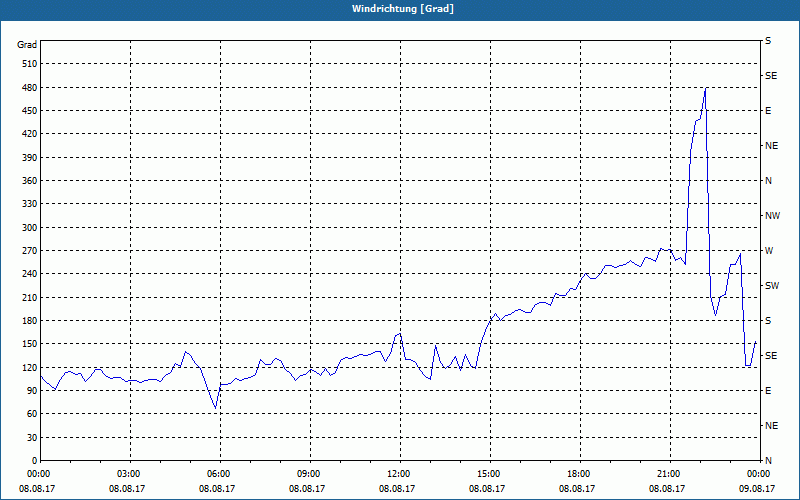Click the NW compass label

tap(772, 216)
